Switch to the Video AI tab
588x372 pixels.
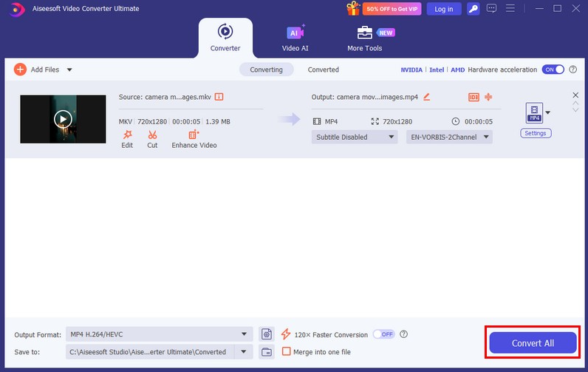pos(295,38)
